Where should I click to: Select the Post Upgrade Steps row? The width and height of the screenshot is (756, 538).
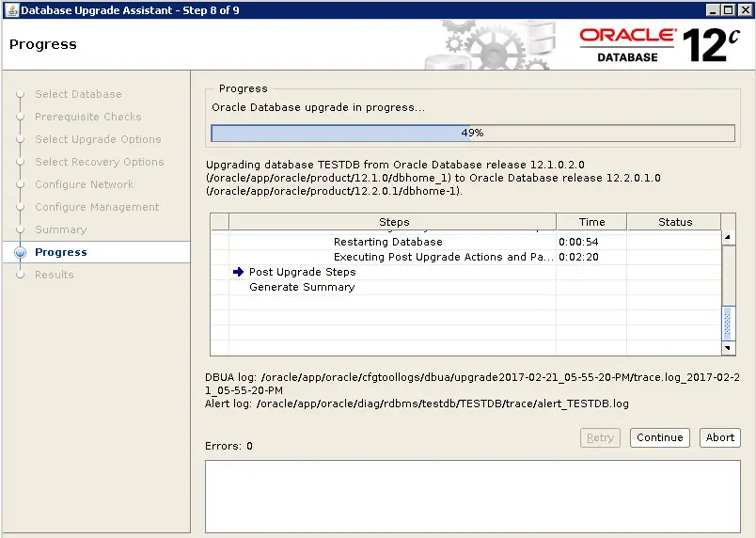pos(465,272)
